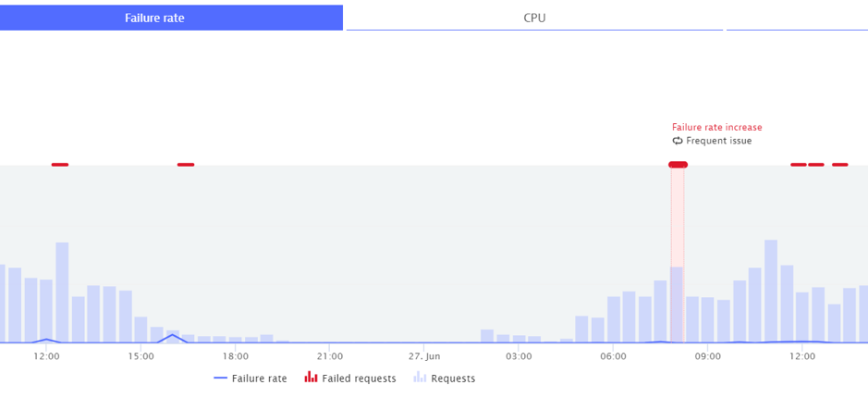Open the Failure rate increase problem label
This screenshot has height=410, width=868.
[717, 128]
